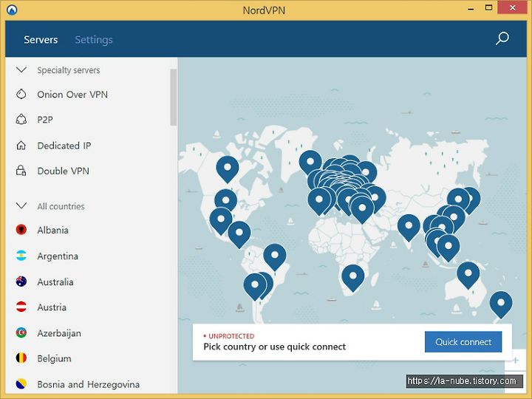Click the Argentina flag icon
Viewport: 532px width, 399px height.
click(x=21, y=256)
